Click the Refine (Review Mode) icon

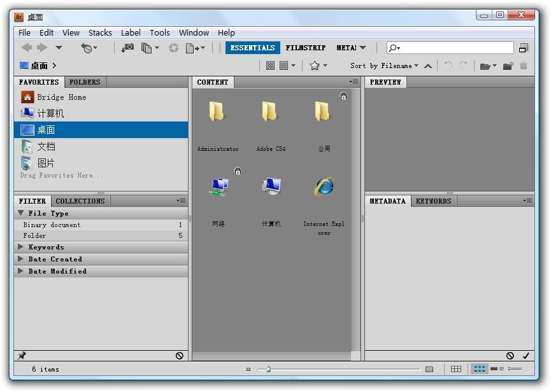[x=147, y=48]
